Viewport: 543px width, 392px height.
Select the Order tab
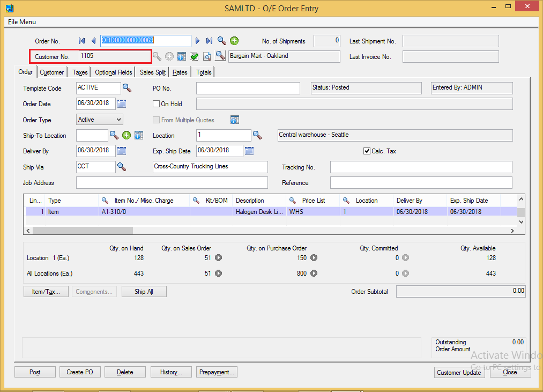pos(26,72)
